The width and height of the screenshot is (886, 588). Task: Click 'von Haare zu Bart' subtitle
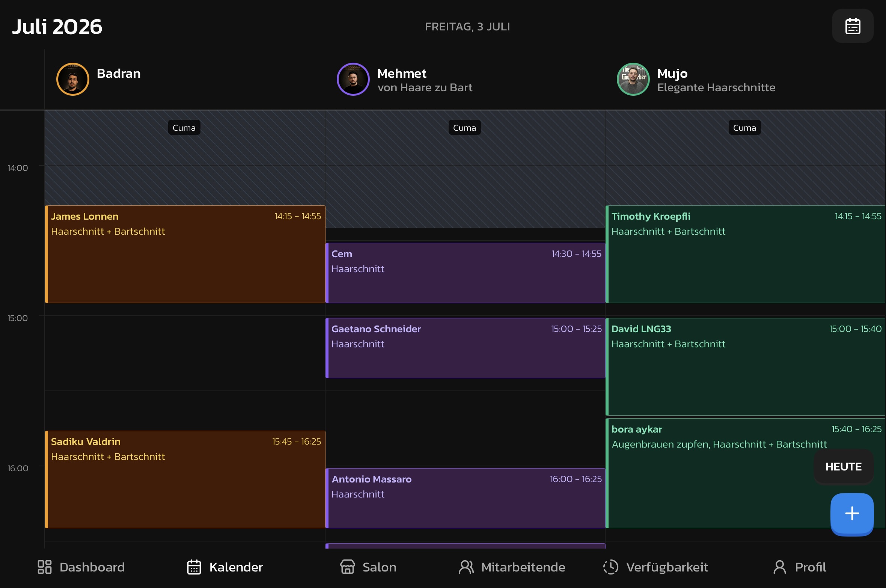(x=425, y=87)
